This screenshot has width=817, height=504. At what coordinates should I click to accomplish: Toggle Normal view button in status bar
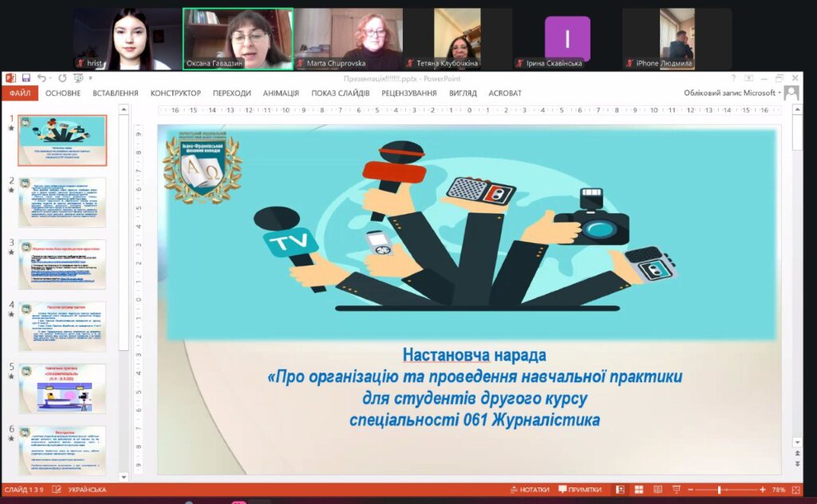pyautogui.click(x=619, y=490)
